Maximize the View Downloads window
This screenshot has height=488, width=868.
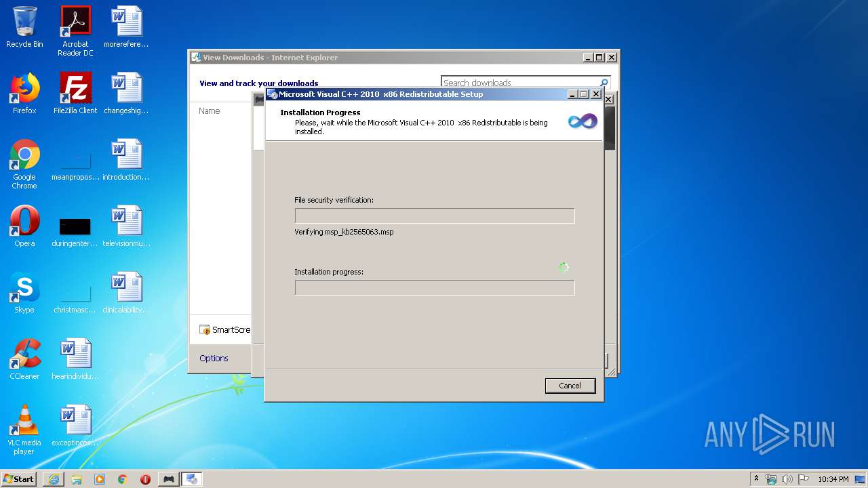pyautogui.click(x=599, y=58)
